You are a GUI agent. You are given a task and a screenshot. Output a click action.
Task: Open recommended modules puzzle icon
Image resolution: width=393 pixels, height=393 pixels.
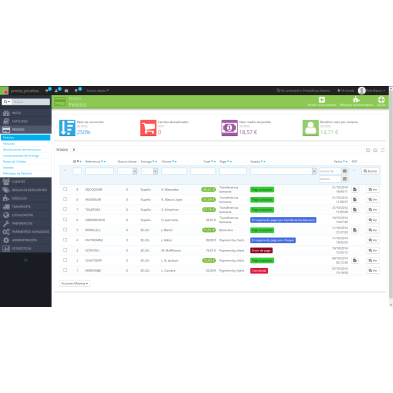(x=356, y=100)
